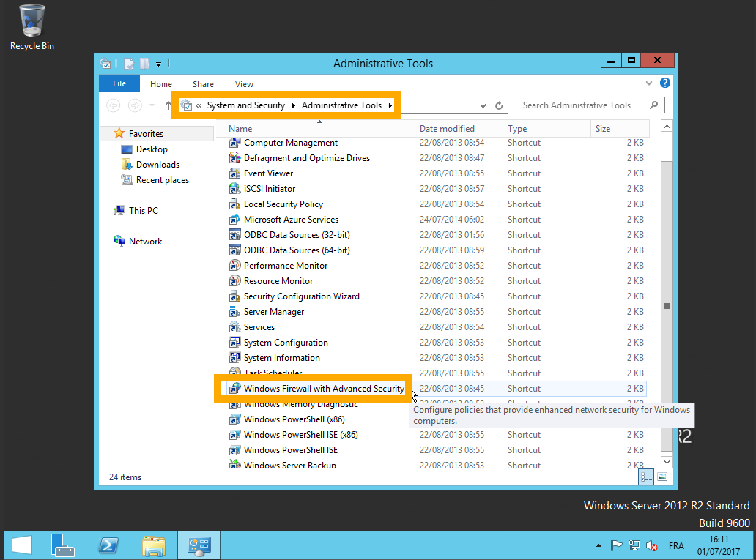Expand System and Security breadcrumb arrow
This screenshot has width=756, height=560.
(293, 105)
